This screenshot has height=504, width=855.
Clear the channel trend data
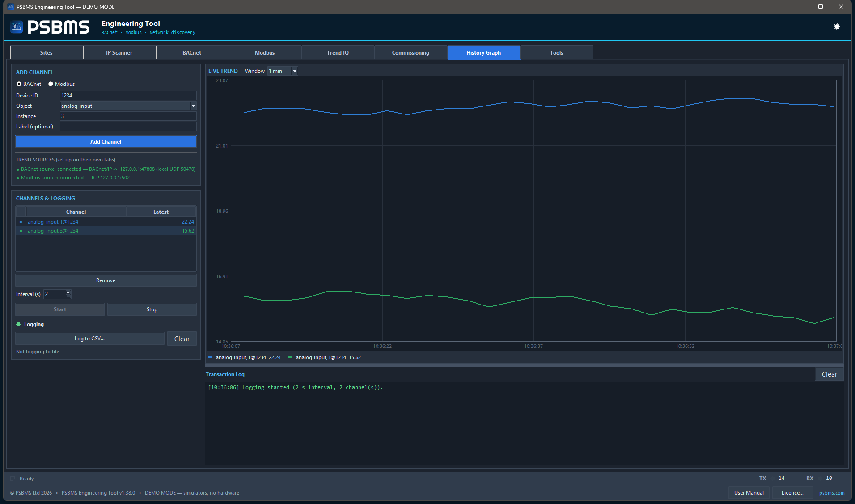click(x=182, y=339)
